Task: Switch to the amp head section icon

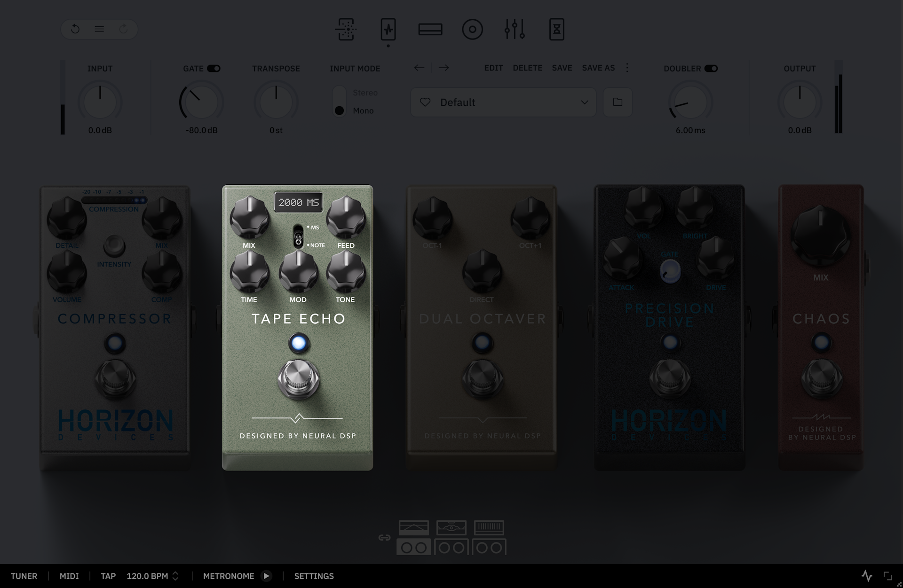Action: [430, 29]
